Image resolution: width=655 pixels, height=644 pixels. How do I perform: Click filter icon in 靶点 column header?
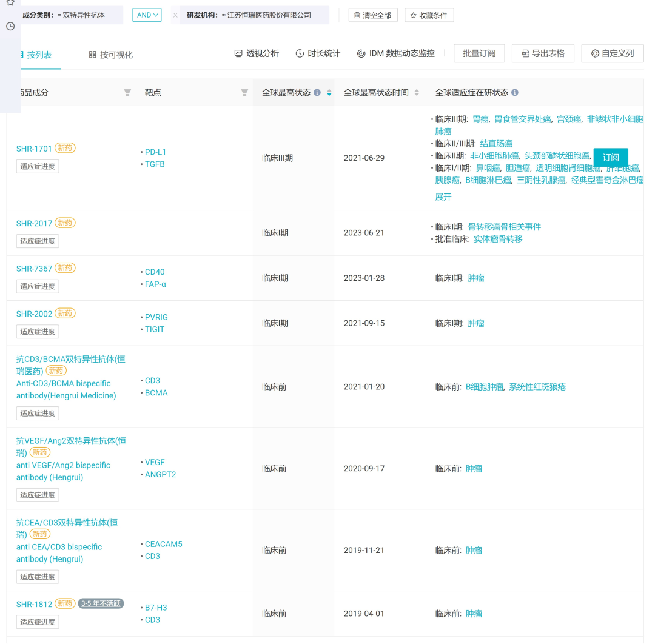[x=244, y=93]
